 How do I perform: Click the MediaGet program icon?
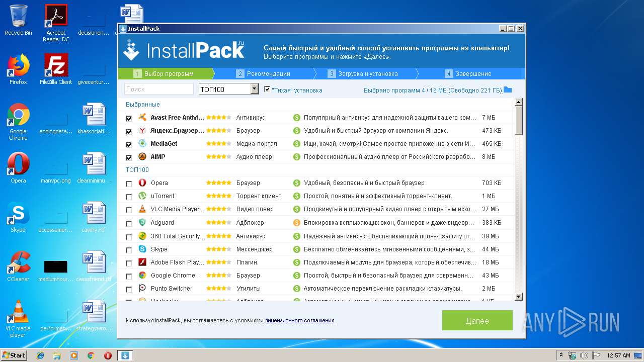[x=142, y=144]
